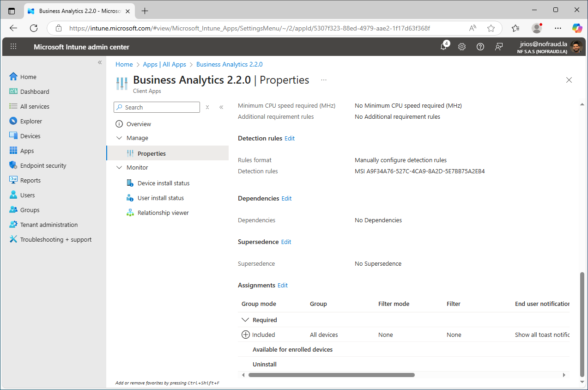Image resolution: width=588 pixels, height=390 pixels.
Task: Click the Tenant administration icon
Action: click(x=13, y=225)
